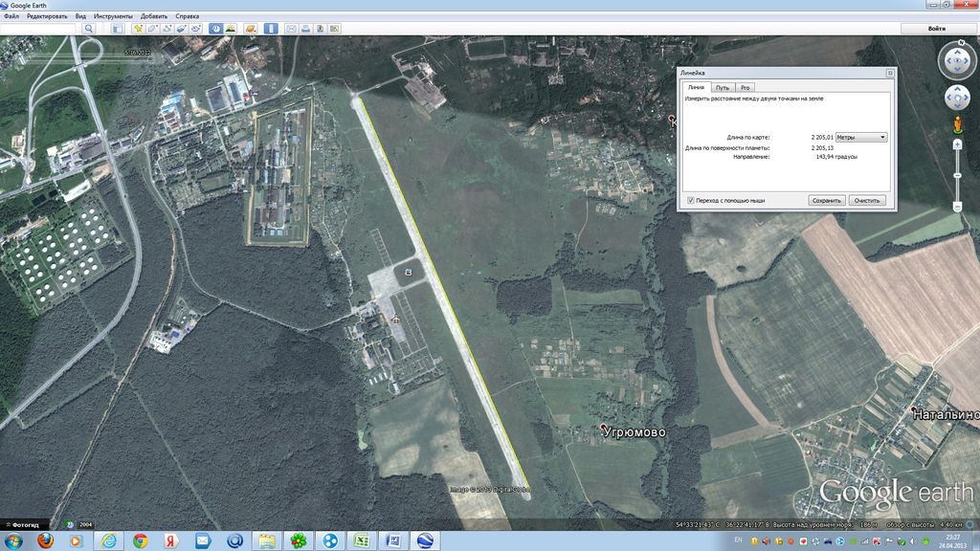This screenshot has height=551, width=980.
Task: Switch to the Путь tab
Action: point(722,87)
